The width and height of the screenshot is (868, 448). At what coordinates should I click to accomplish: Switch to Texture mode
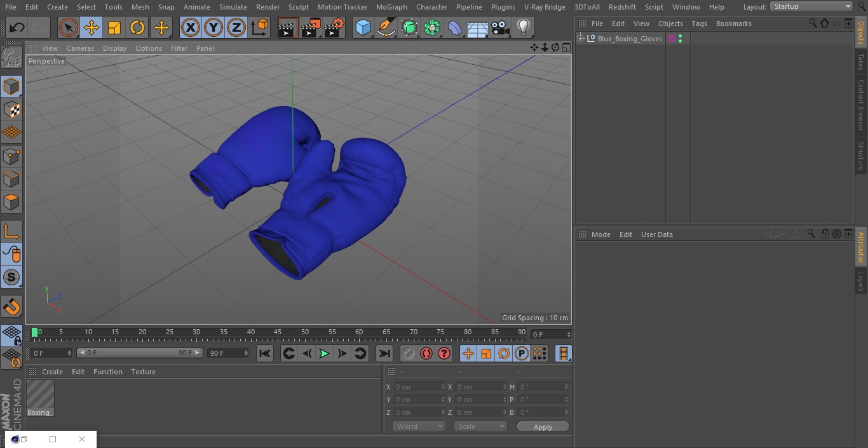11,109
